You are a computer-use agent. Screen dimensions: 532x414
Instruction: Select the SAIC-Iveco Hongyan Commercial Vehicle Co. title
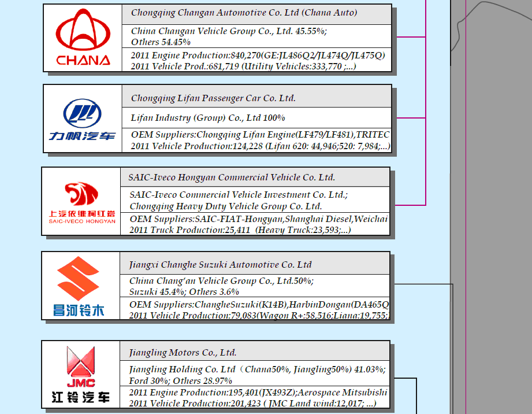coord(232,178)
